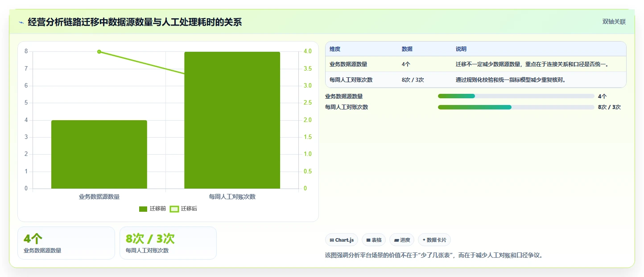Click the 双轴关联 label in header
The height and width of the screenshot is (277, 644).
614,21
